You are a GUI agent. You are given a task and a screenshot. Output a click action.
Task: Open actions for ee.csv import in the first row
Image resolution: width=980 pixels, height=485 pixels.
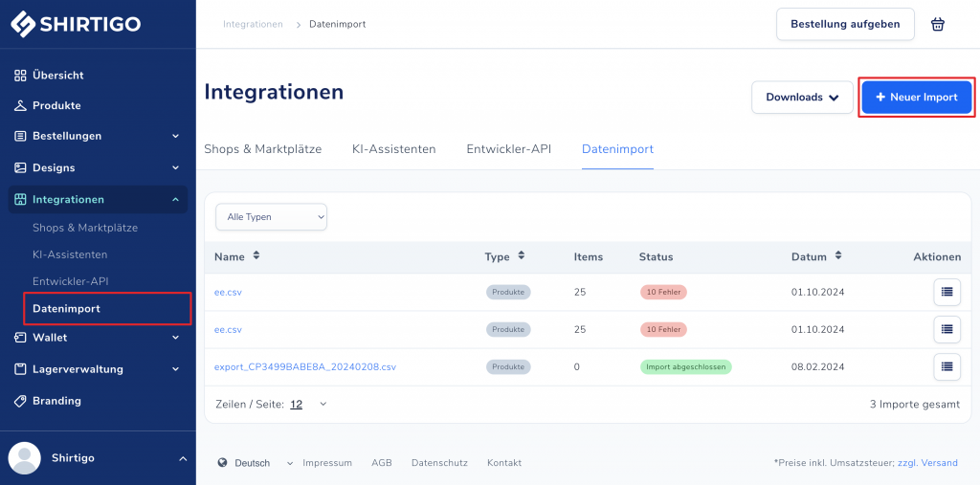(947, 292)
